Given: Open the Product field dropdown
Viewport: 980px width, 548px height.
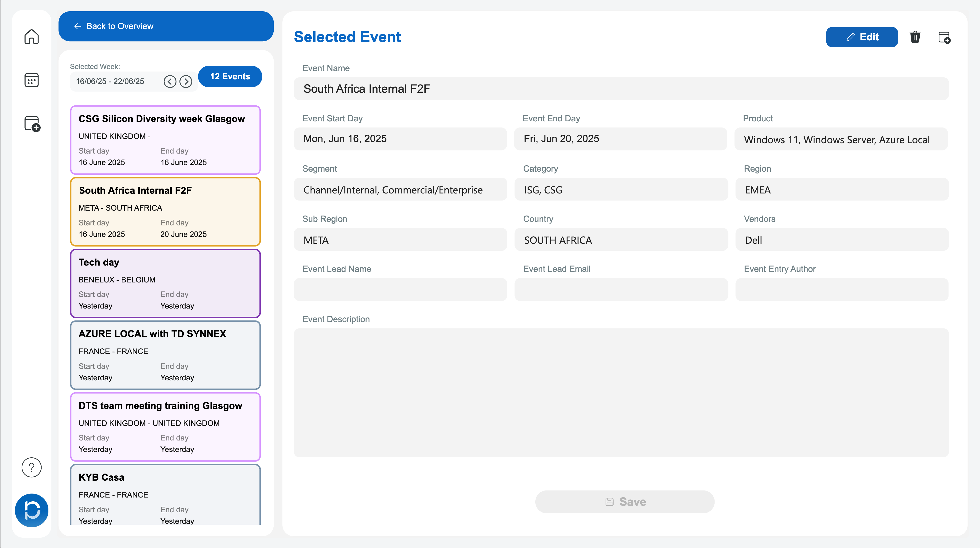Looking at the screenshot, I should [x=841, y=139].
